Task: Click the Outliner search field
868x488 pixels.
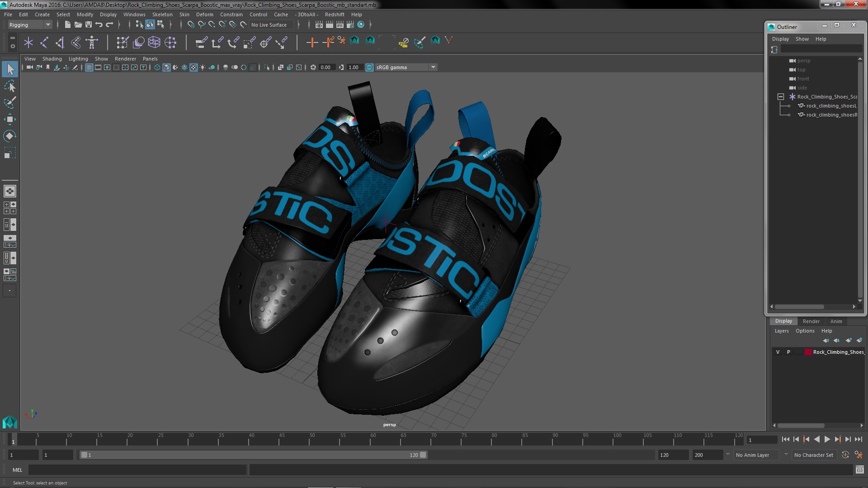Action: pyautogui.click(x=821, y=49)
